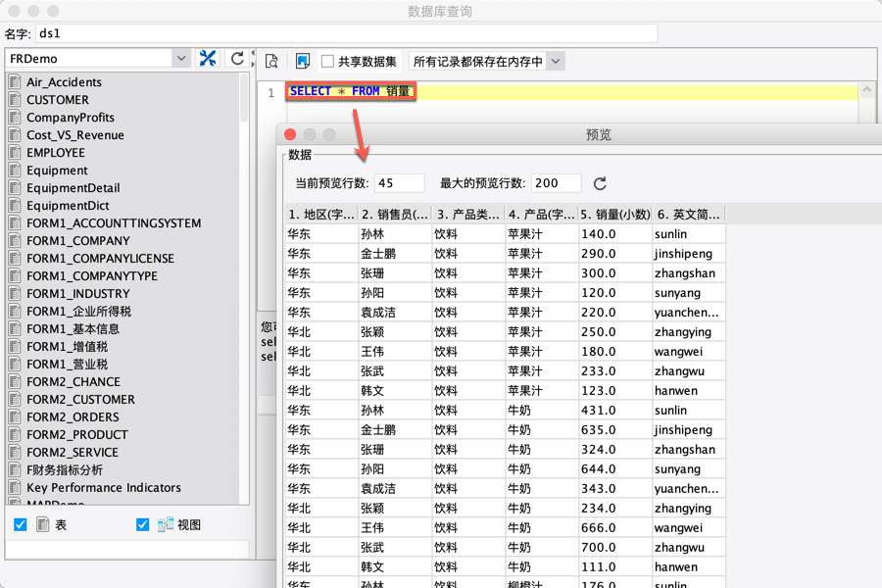Image resolution: width=882 pixels, height=588 pixels.
Task: Select the FORM2_PRODUCT table
Action: pos(77,434)
